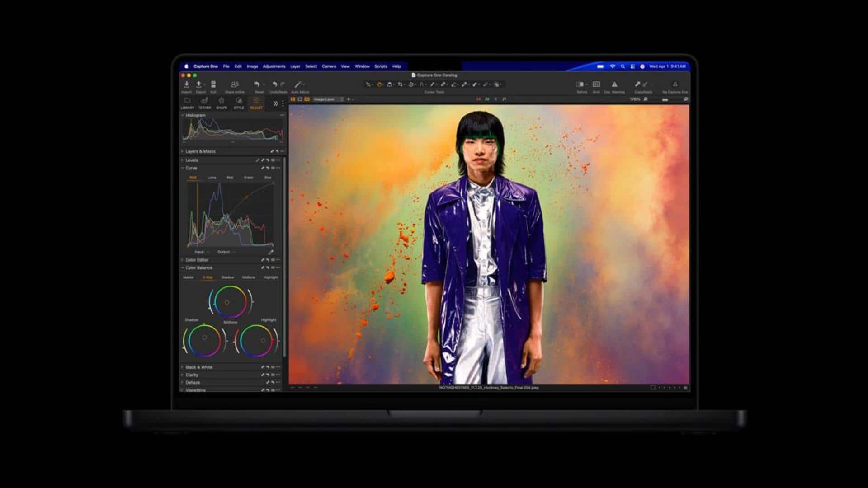
Task: Enable the Exposure Warning icon
Action: coord(614,84)
